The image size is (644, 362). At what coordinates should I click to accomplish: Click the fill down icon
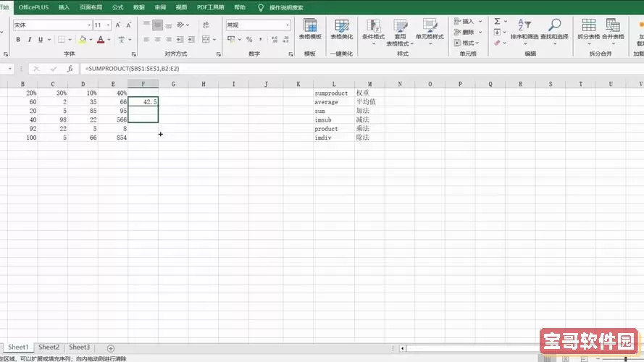497,32
